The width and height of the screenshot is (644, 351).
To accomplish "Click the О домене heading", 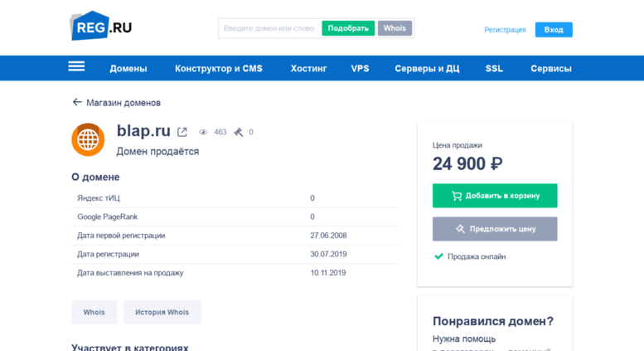I will [x=95, y=177].
